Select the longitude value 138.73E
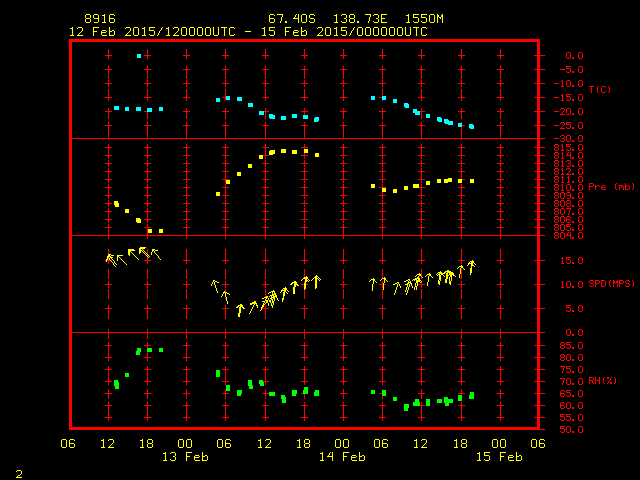640x480 pixels. tap(360, 19)
